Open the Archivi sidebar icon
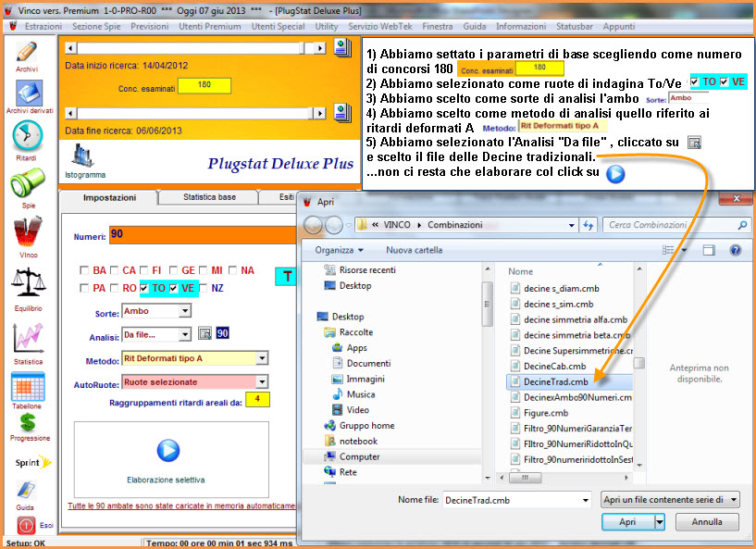Image resolution: width=756 pixels, height=549 pixels. pos(27,52)
